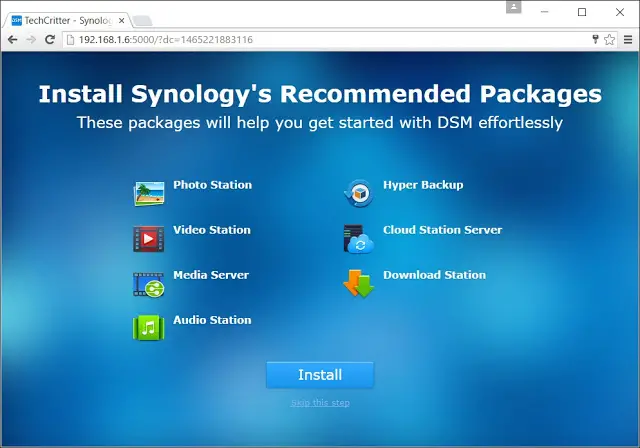Click the Skip this step link
The width and height of the screenshot is (640, 448).
[x=320, y=403]
